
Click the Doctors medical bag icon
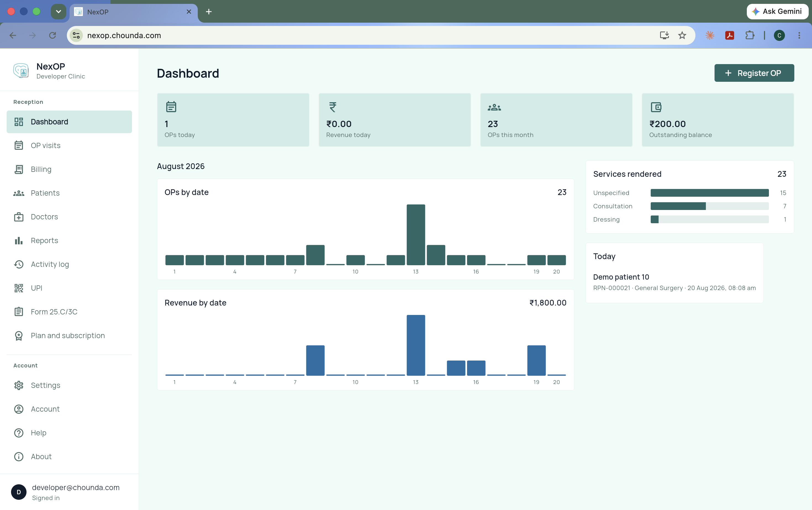[x=19, y=217]
